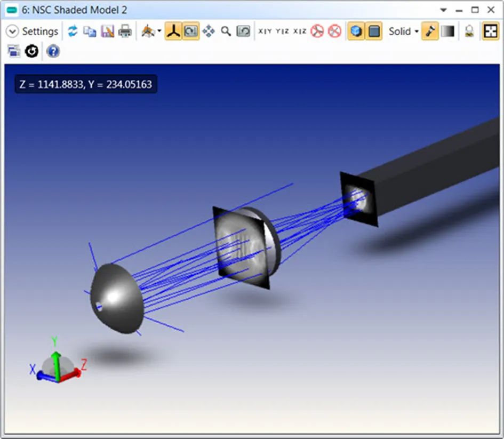Refresh the shaded model view

click(x=73, y=31)
